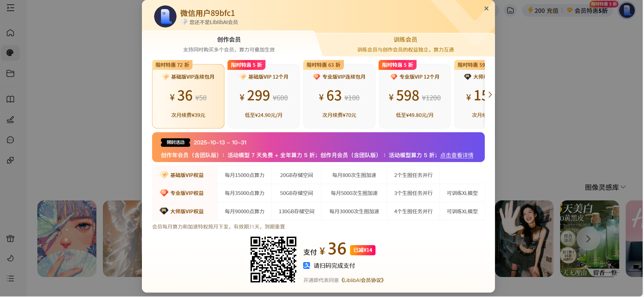
Task: Close the membership purchase dialog
Action: pos(486,8)
